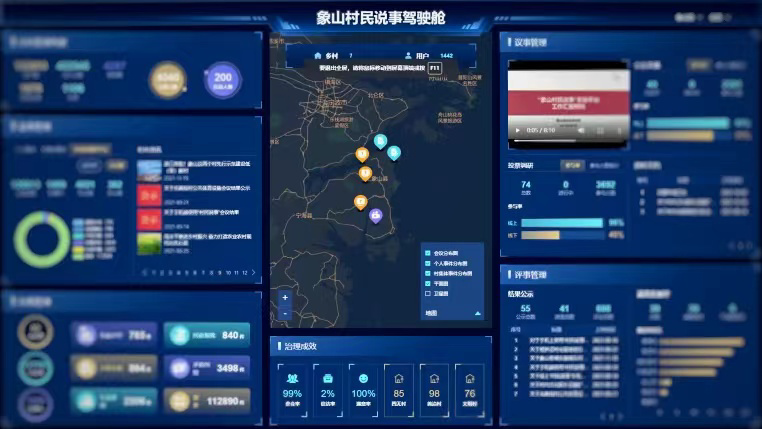Zoom in with the map plus button
The width and height of the screenshot is (762, 429).
tap(285, 297)
